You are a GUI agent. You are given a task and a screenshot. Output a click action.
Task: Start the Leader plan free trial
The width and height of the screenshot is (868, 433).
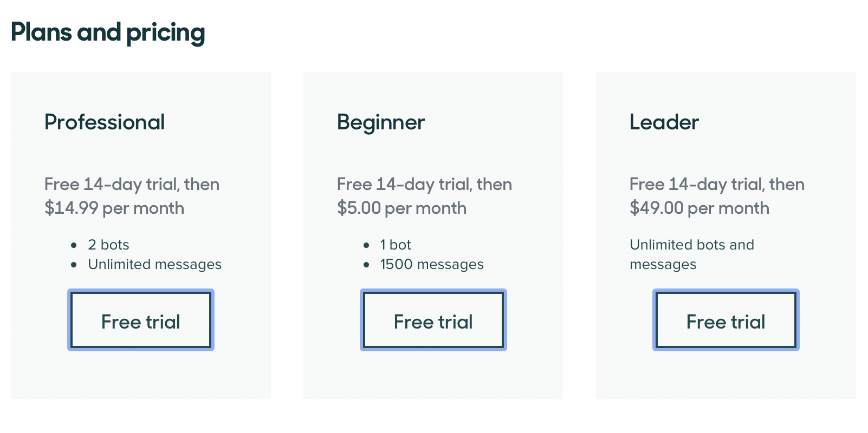(726, 320)
